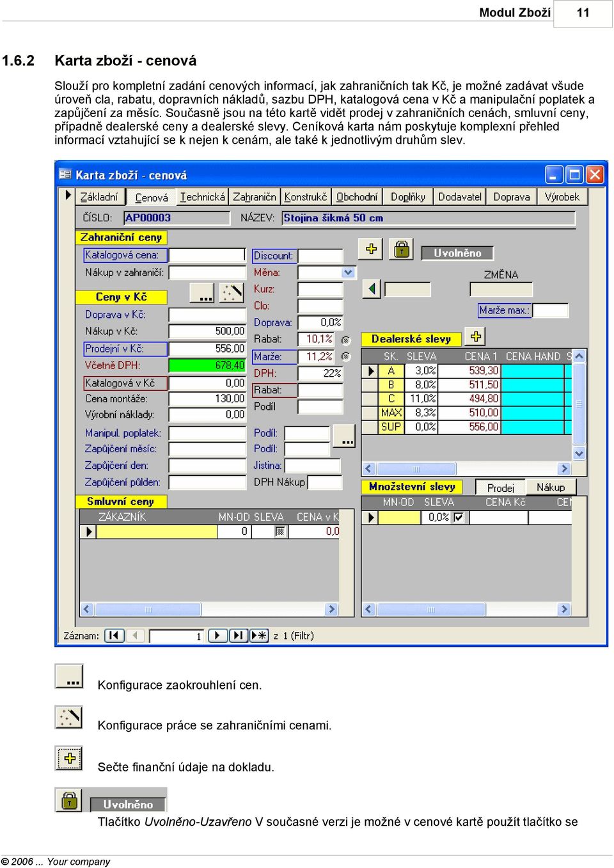Click the Marže max. input field
614x868 pixels.
[x=550, y=310]
